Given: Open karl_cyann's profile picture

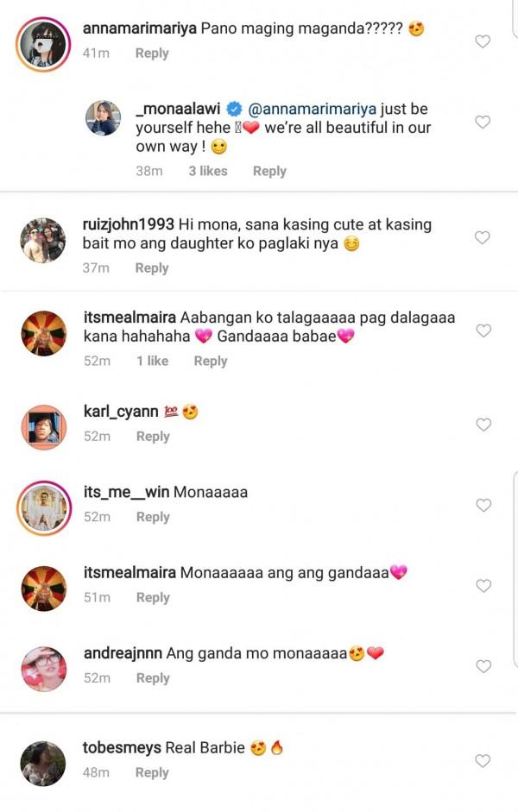Looking at the screenshot, I should click(x=44, y=427).
